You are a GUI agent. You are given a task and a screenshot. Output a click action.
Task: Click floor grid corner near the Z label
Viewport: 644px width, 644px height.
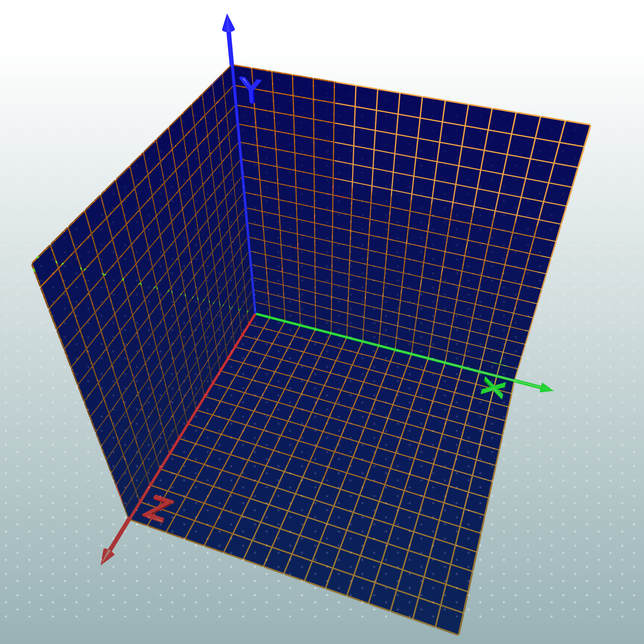(128, 519)
